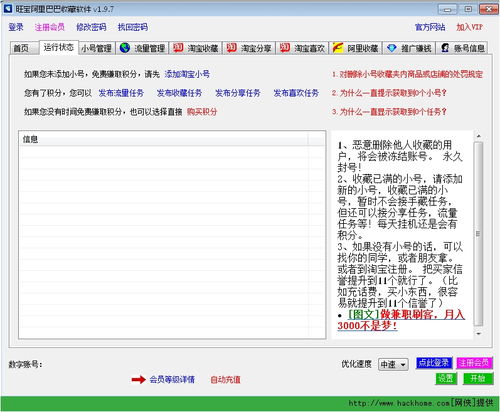Open FAQ item 1 about 删除小号收藏夹
500x412 pixels.
(407, 74)
